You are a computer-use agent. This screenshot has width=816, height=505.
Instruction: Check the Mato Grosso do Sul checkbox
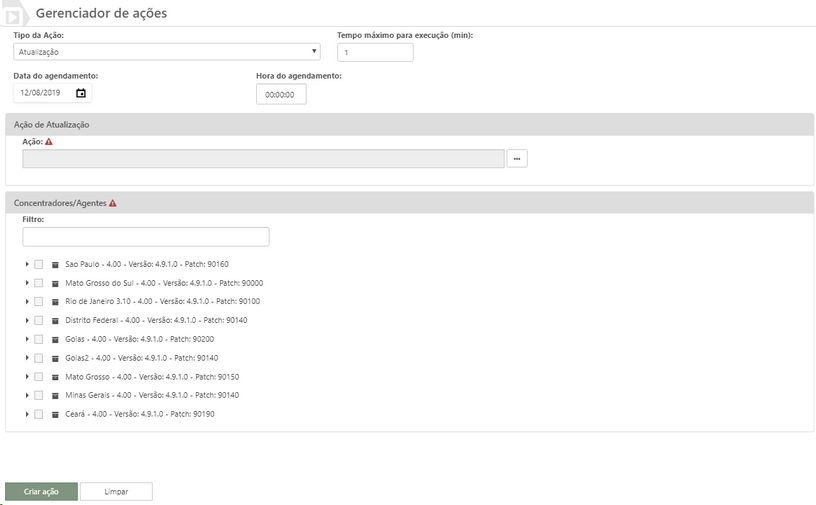coord(39,283)
